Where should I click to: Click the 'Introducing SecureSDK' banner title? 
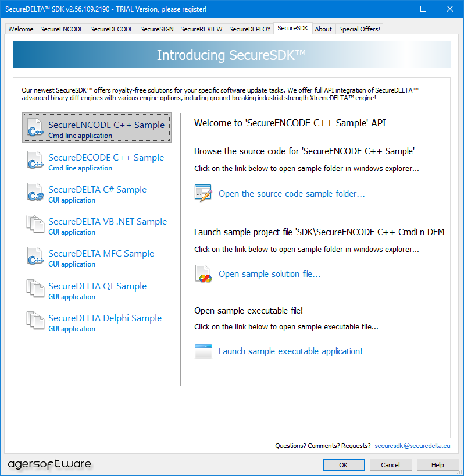tap(231, 55)
